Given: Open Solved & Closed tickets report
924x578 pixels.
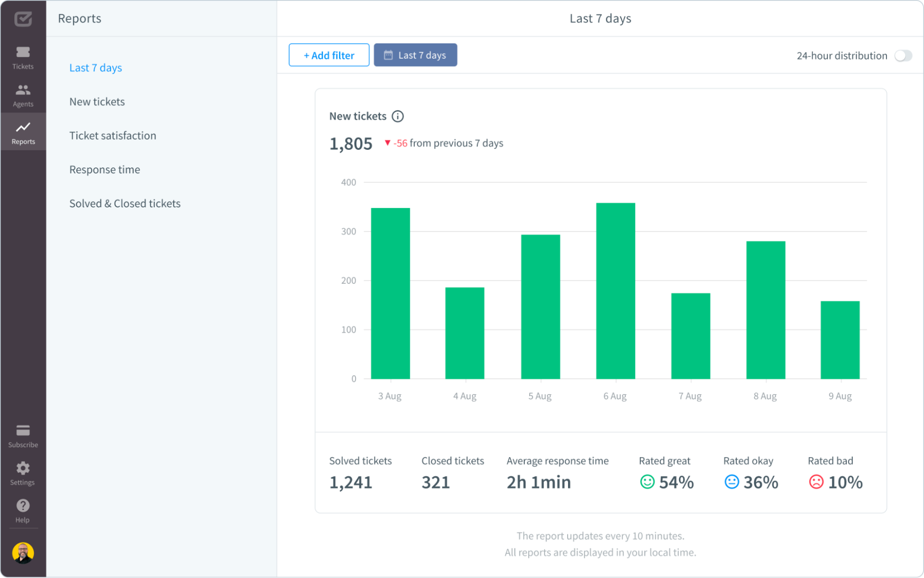Looking at the screenshot, I should (125, 203).
